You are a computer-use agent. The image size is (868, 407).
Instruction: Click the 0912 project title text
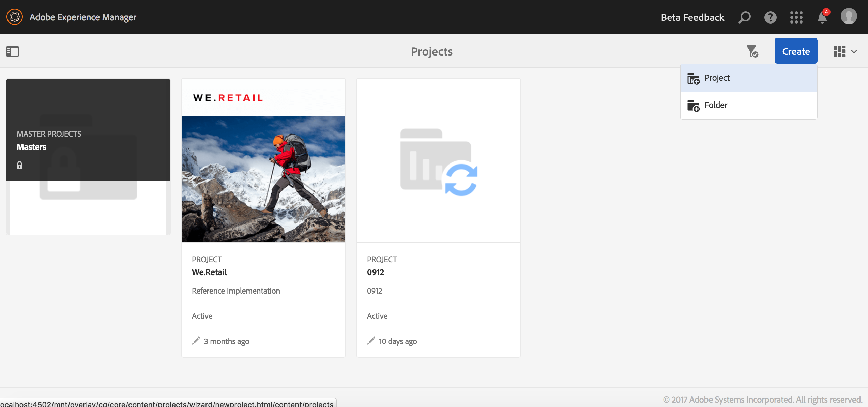coord(376,272)
